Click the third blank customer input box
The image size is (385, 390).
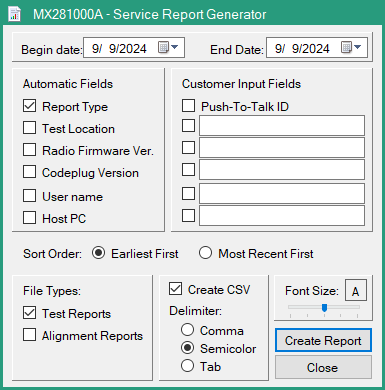pos(282,170)
